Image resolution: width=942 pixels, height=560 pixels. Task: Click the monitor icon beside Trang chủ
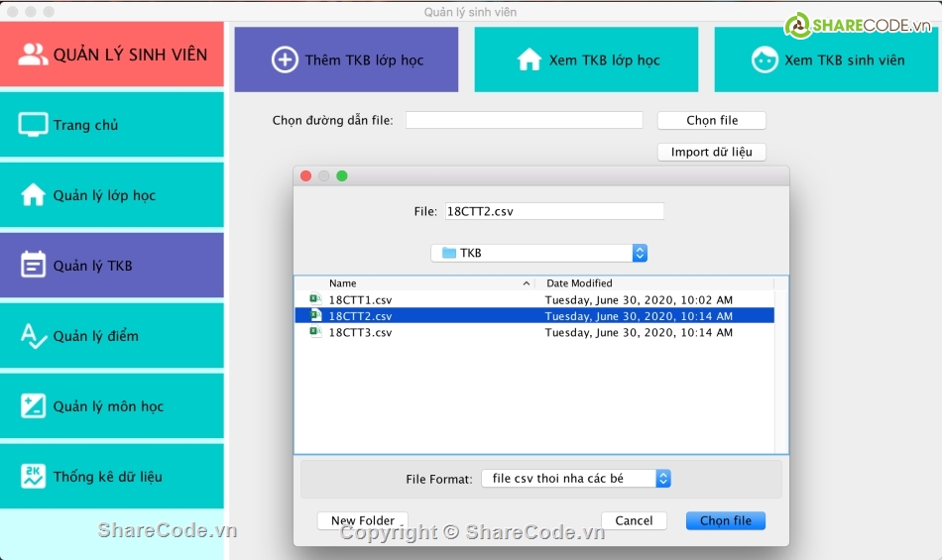[x=34, y=125]
